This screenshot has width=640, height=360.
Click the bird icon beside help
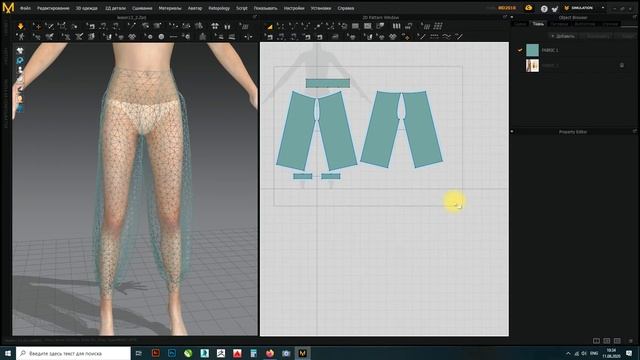(x=555, y=8)
